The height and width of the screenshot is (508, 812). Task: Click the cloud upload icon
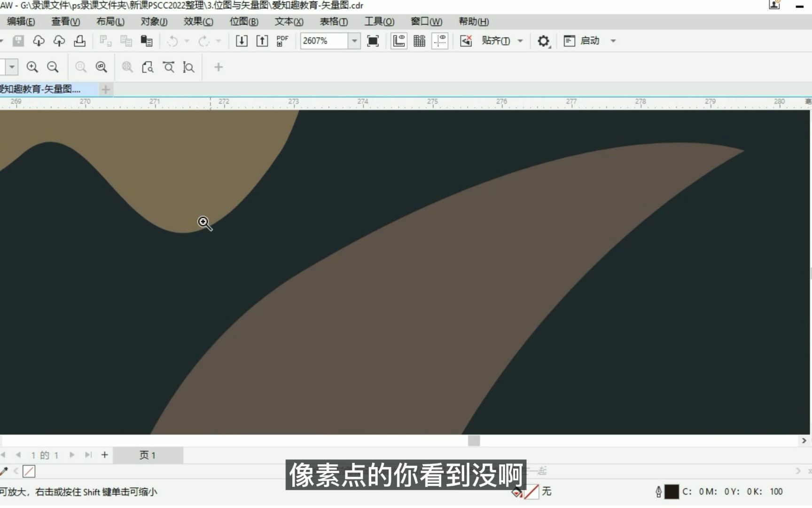tap(59, 41)
